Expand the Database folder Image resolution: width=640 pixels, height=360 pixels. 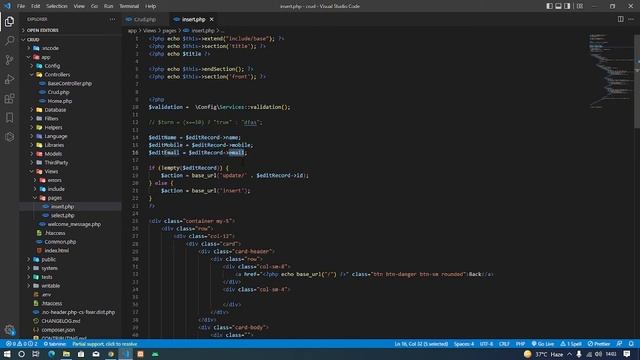[55, 110]
